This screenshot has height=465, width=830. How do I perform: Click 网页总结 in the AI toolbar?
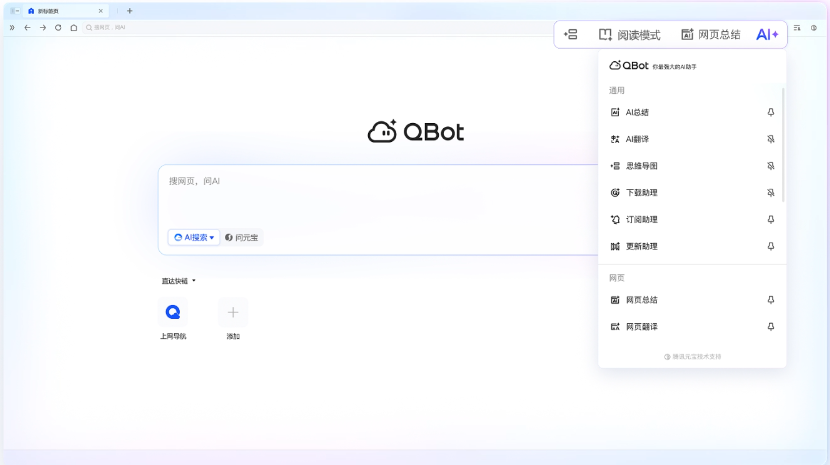(x=710, y=34)
